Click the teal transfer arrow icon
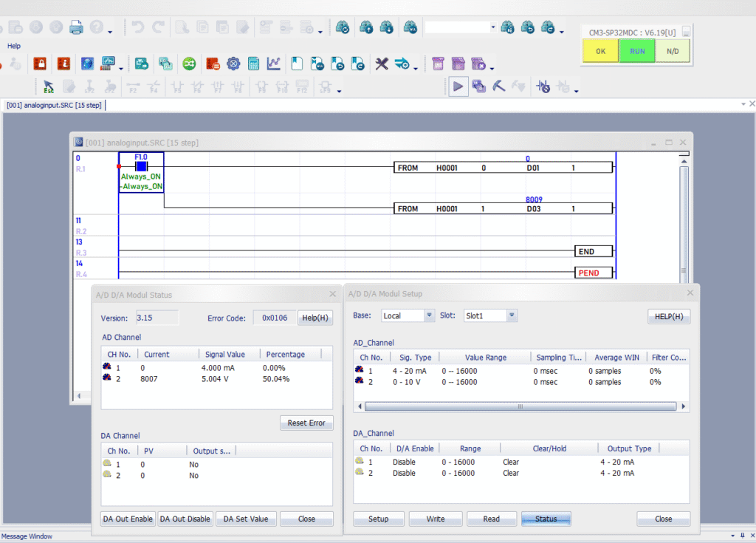The width and height of the screenshot is (756, 543). click(x=142, y=64)
